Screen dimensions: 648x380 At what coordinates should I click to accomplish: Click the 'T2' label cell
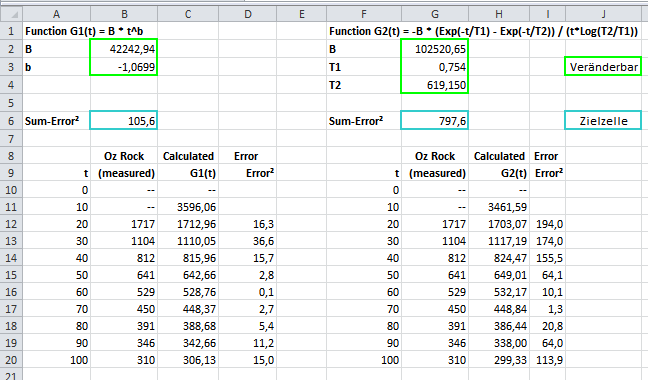364,85
